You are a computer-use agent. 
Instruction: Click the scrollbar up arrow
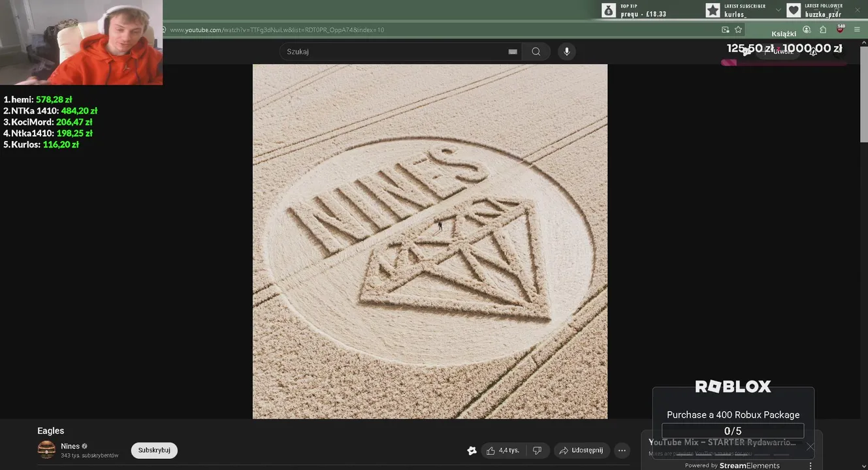(x=863, y=42)
